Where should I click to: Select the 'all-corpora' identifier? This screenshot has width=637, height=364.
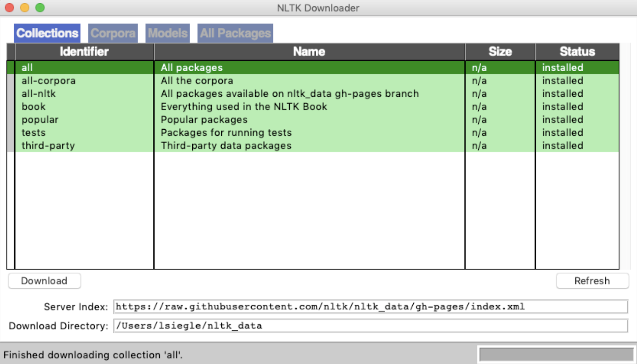pos(49,81)
